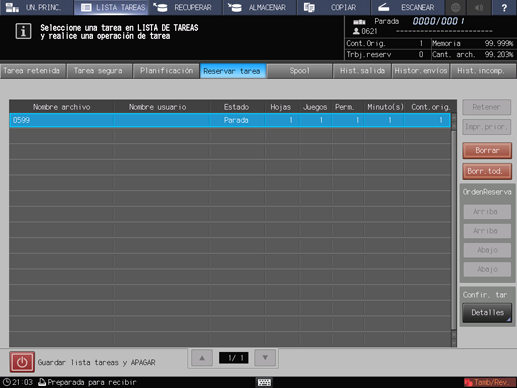Click the Juegos column header
Screen dimensions: 517x388
click(315, 107)
